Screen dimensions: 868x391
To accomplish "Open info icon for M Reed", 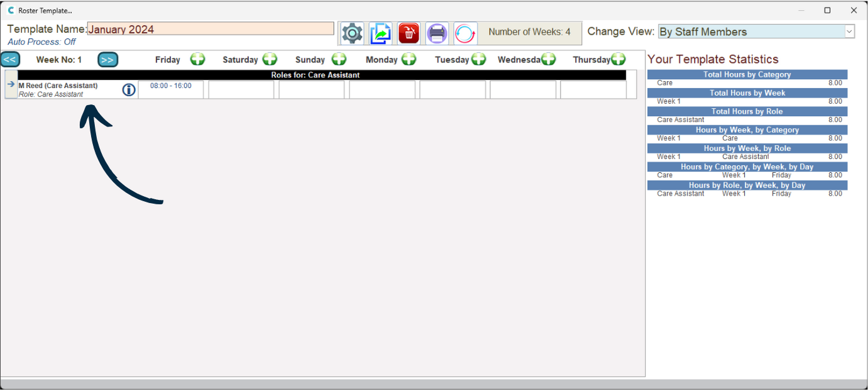I will coord(129,90).
